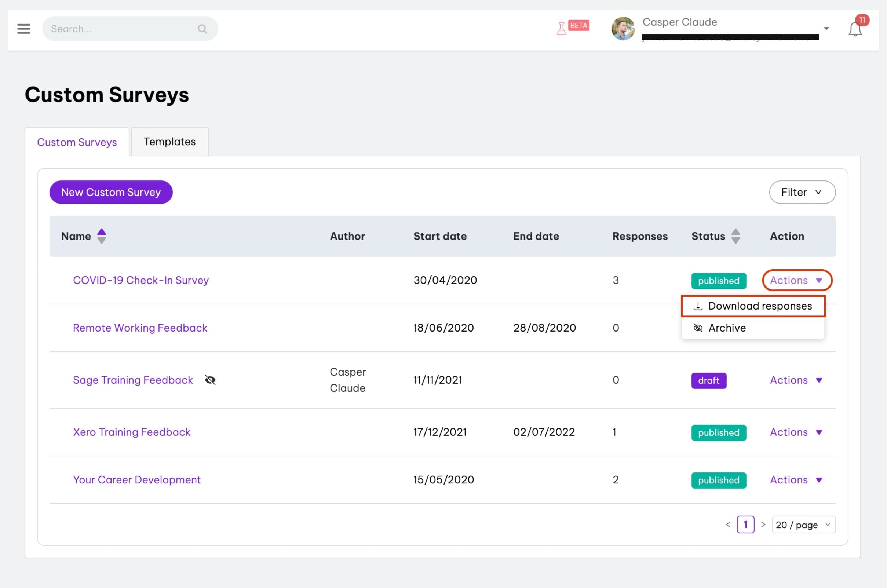Click the 28/08/2020 end date cell
Screen dimensions: 887x588
544,328
